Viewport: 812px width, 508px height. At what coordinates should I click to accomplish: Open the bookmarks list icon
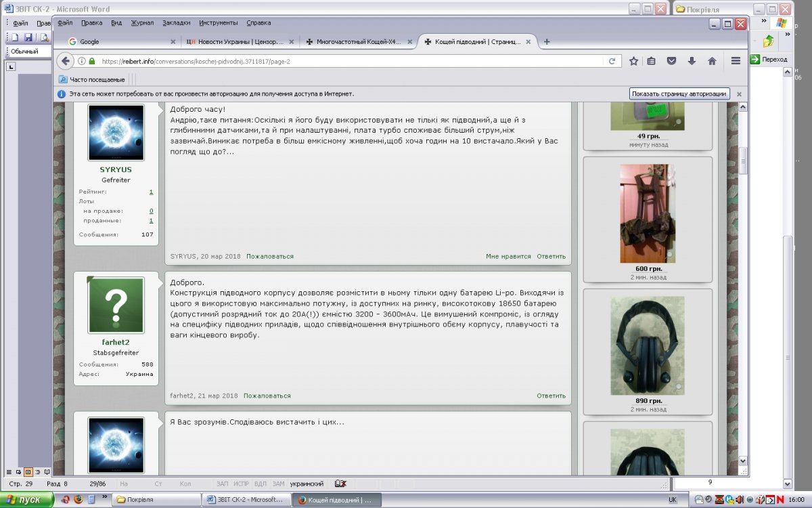651,61
